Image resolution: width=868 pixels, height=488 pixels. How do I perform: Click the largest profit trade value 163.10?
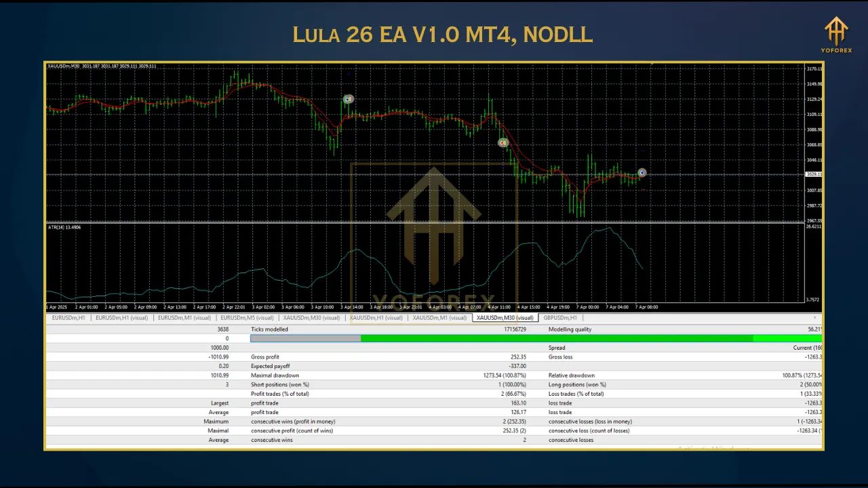tap(518, 403)
